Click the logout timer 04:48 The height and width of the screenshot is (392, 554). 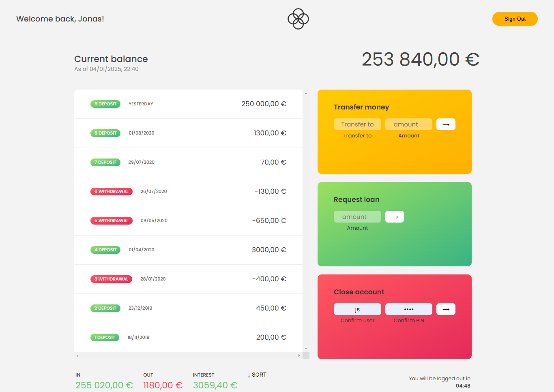click(x=463, y=386)
